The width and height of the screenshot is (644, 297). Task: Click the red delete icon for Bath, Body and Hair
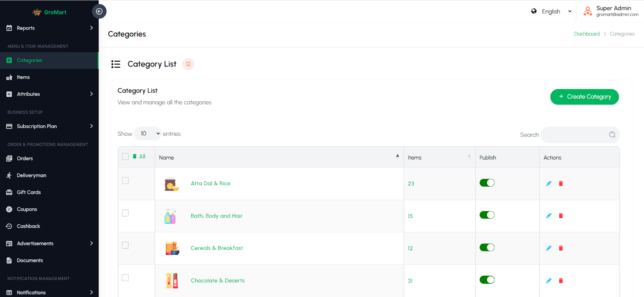[561, 216]
